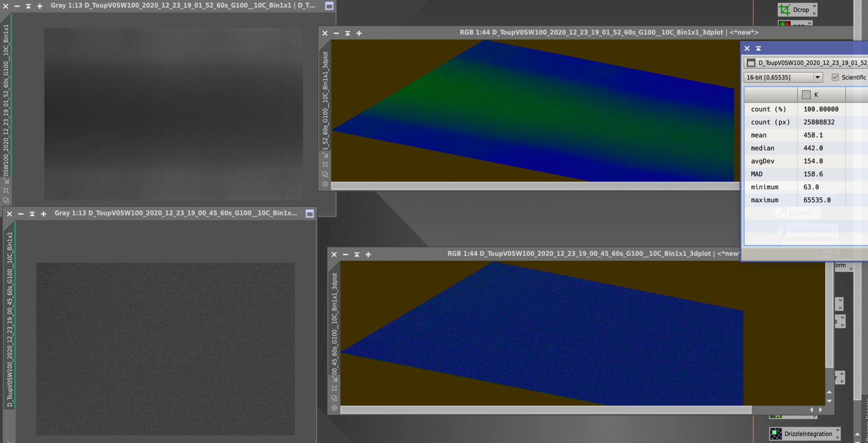Viewport: 868px width, 443px height.
Task: Click the horizontal scrollbar under 19_01_52 3dplot
Action: 535,186
